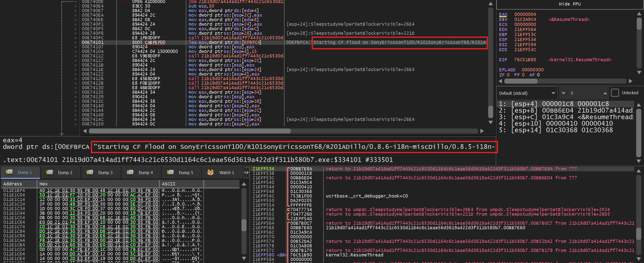Viewport: 644px width, 263px height.
Task: Switch to the Dump 2 tab
Action: click(60, 173)
